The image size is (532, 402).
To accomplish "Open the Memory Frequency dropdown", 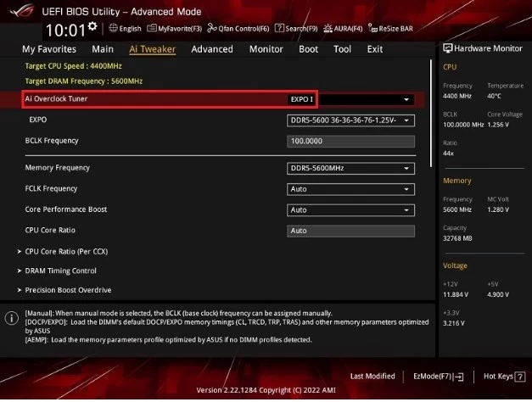I will pyautogui.click(x=351, y=168).
